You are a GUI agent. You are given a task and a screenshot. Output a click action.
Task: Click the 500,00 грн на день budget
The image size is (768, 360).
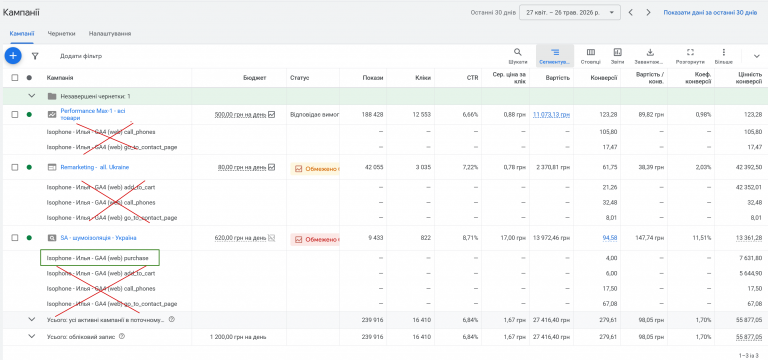[x=240, y=115]
